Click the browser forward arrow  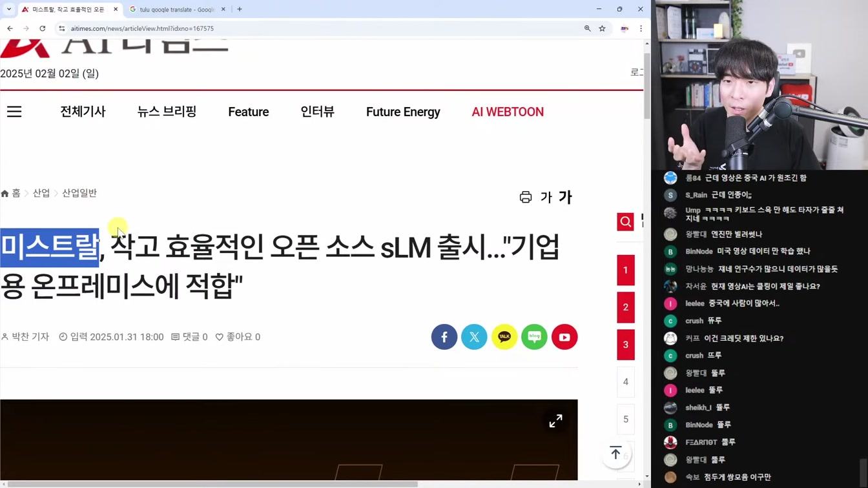[x=26, y=28]
